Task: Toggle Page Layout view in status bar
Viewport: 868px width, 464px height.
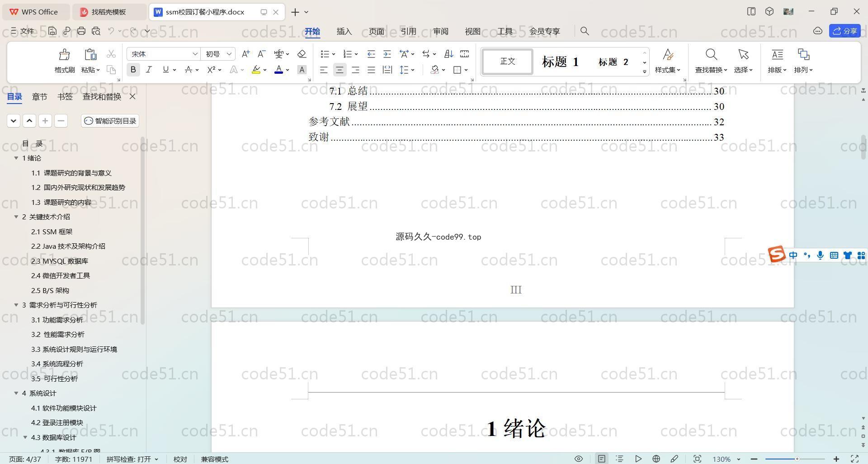Action: 602,459
